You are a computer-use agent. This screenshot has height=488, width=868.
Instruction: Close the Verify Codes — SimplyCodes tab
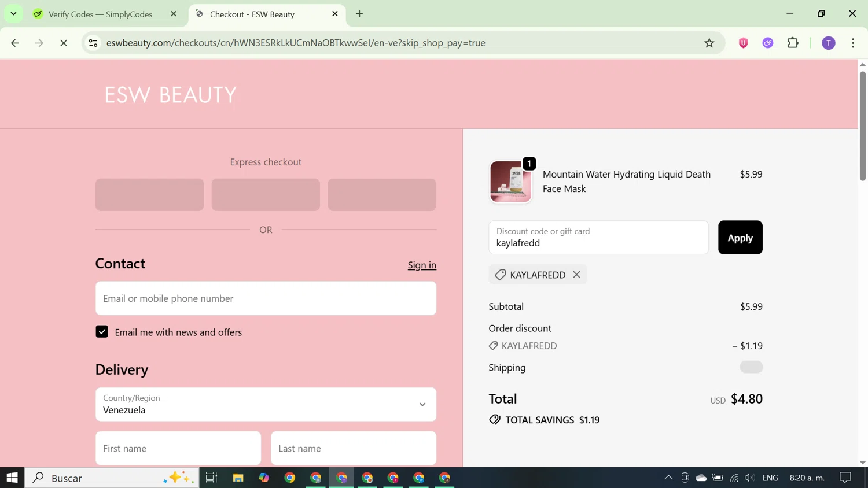click(174, 14)
